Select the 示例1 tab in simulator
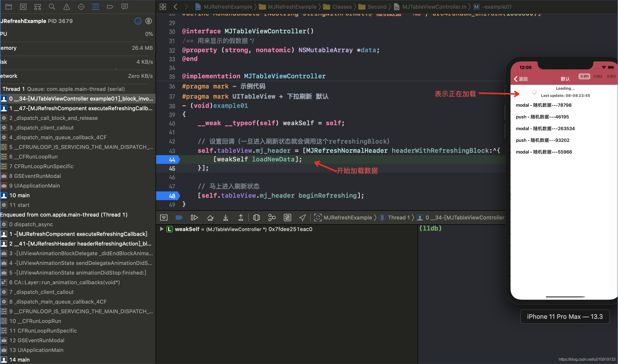Screen dimensions: 618x364 click(x=584, y=76)
